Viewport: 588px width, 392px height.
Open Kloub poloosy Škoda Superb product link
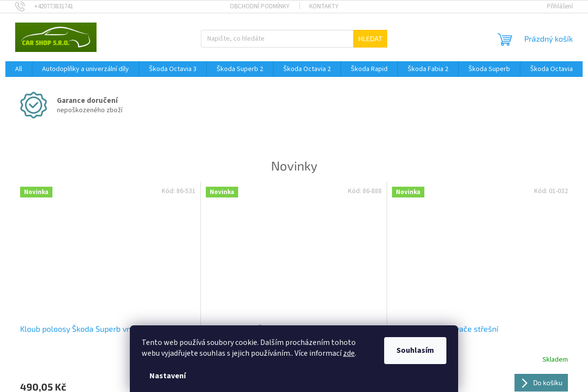74,329
